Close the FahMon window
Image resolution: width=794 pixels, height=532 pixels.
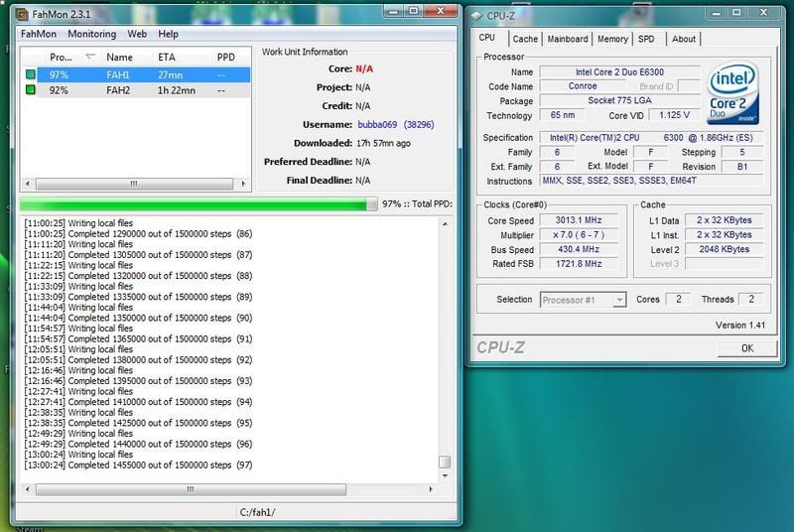click(x=440, y=11)
